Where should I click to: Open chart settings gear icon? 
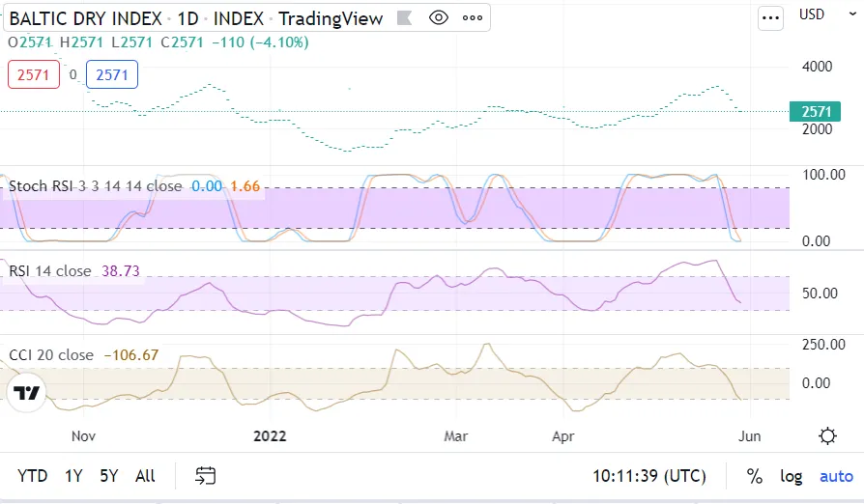[827, 435]
